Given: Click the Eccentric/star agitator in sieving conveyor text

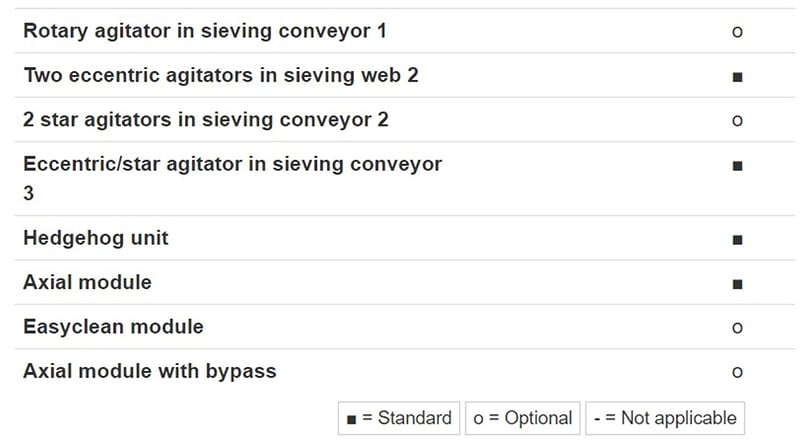Looking at the screenshot, I should click(x=233, y=164).
